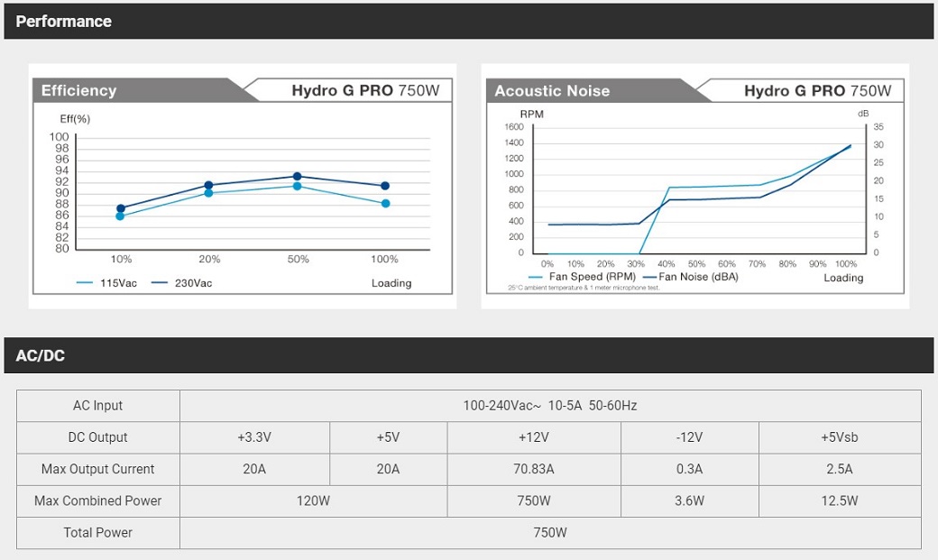
Task: Select the Fan Noise (dBA) legend label
Action: click(698, 277)
